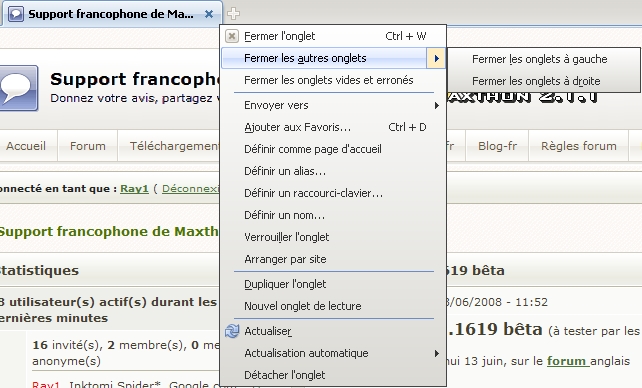The height and width of the screenshot is (388, 642).
Task: Close the Support francophone tab with its X
Action: point(209,14)
